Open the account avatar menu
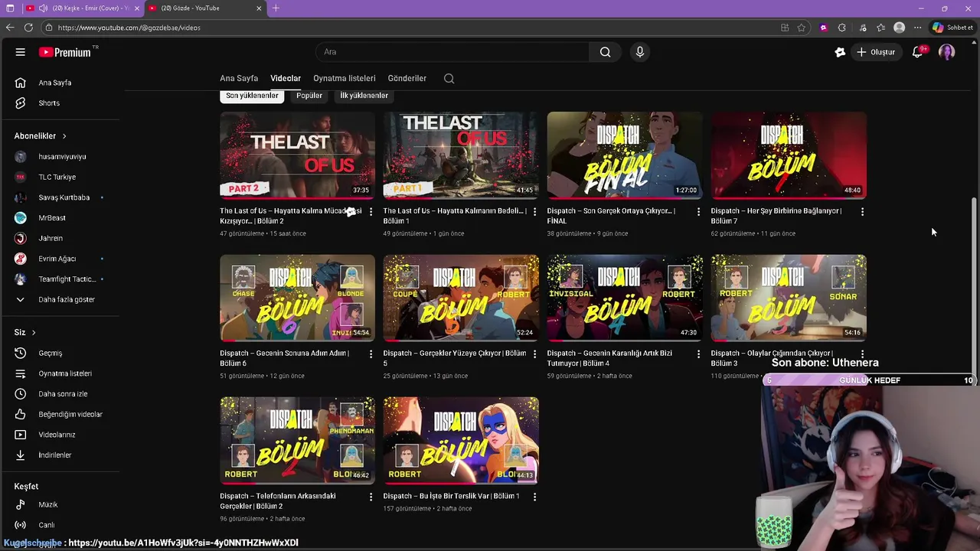The image size is (980, 551). point(947,52)
